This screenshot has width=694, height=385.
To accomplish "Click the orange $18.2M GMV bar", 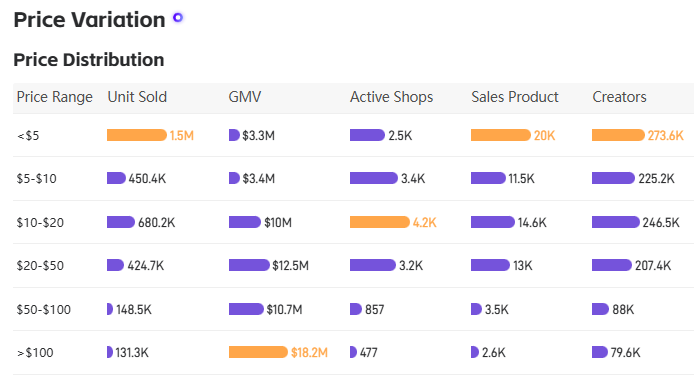I will pyautogui.click(x=258, y=352).
